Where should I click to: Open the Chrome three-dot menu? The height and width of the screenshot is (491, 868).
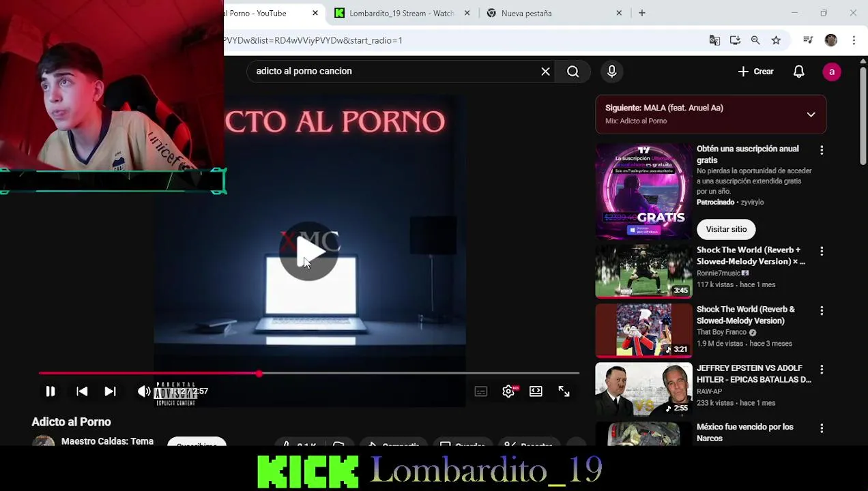(x=854, y=40)
